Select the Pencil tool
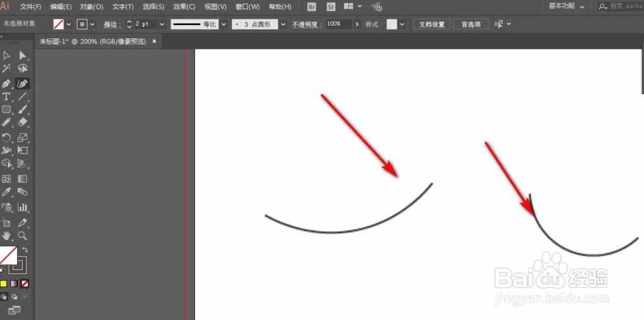 pos(6,122)
